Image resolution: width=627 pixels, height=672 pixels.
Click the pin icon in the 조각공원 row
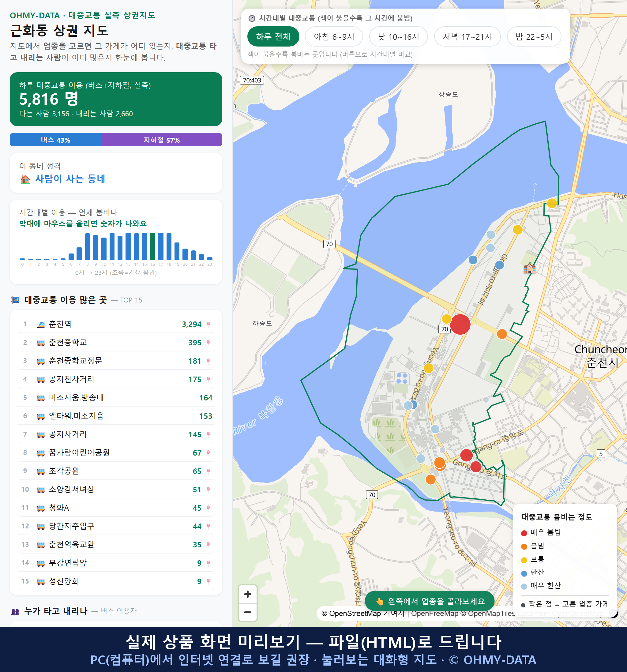coord(208,471)
